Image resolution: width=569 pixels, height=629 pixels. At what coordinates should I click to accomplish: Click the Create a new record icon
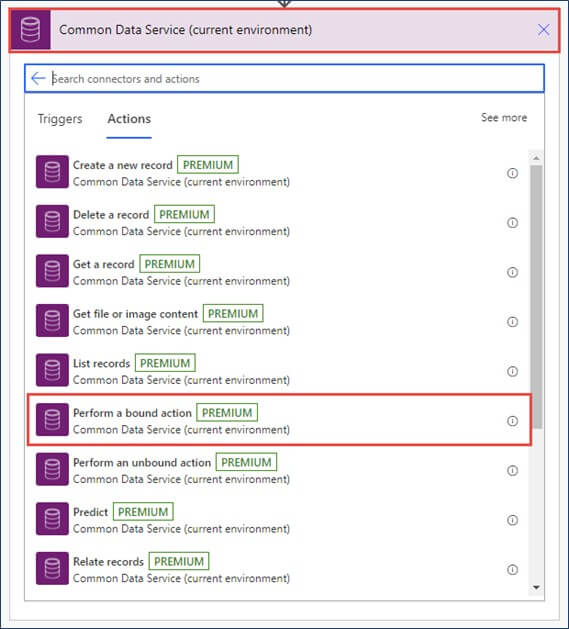point(52,172)
